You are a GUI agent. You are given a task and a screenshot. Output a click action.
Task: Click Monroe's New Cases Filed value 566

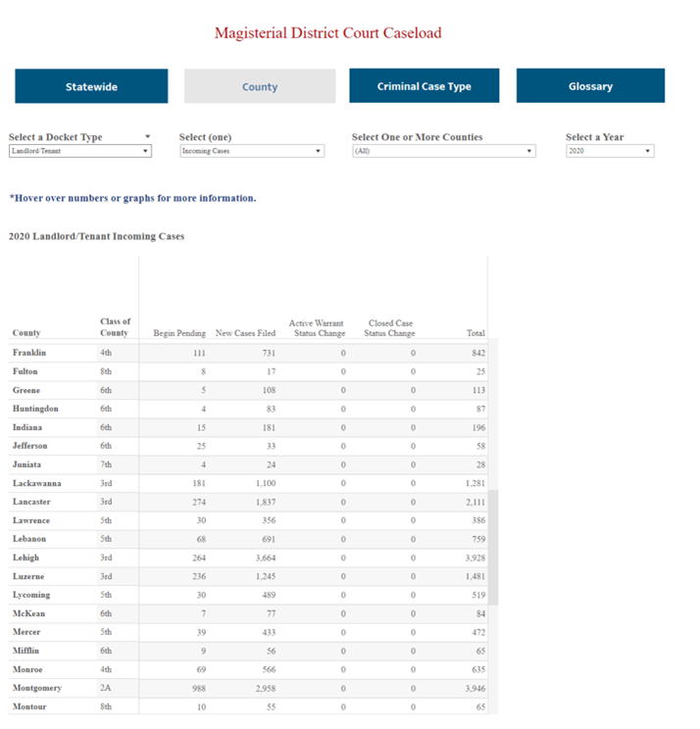tap(269, 669)
